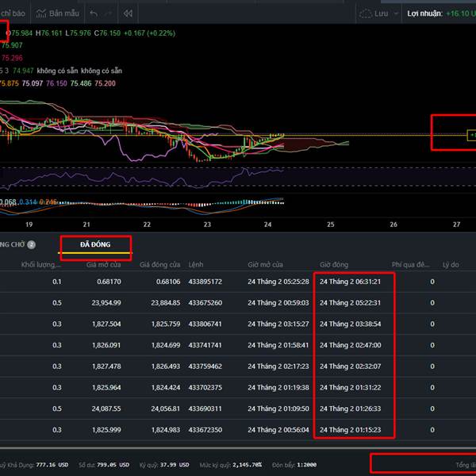This screenshot has height=476, width=476.
Task: Click close price 0.68106
Action: tap(168, 282)
